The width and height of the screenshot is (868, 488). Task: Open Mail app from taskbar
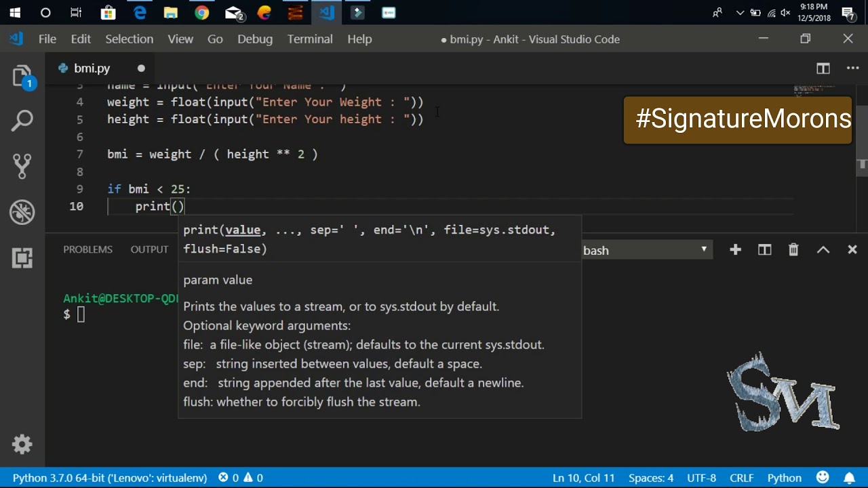(x=234, y=13)
